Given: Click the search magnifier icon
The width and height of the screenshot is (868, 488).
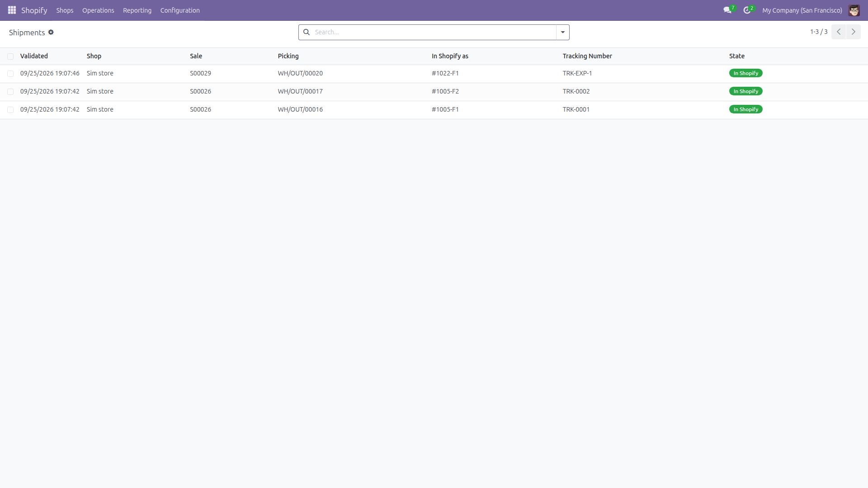Looking at the screenshot, I should click(x=307, y=32).
